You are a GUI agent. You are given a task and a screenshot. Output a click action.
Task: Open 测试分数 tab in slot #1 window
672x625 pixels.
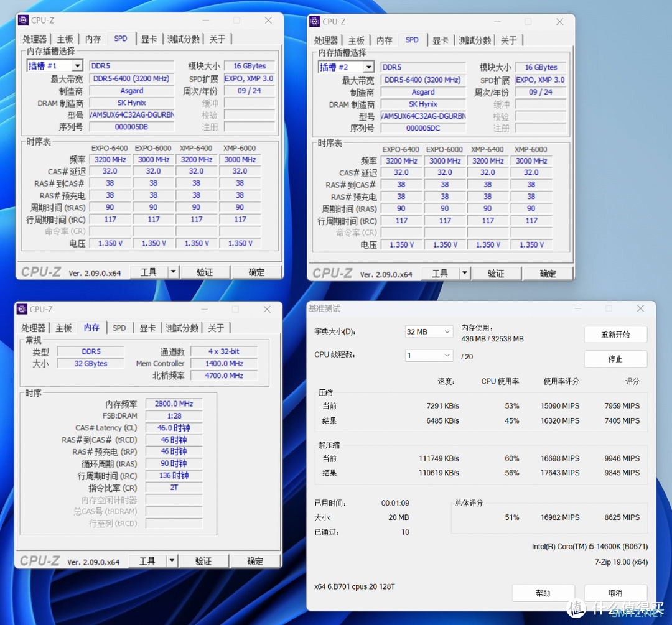click(184, 39)
